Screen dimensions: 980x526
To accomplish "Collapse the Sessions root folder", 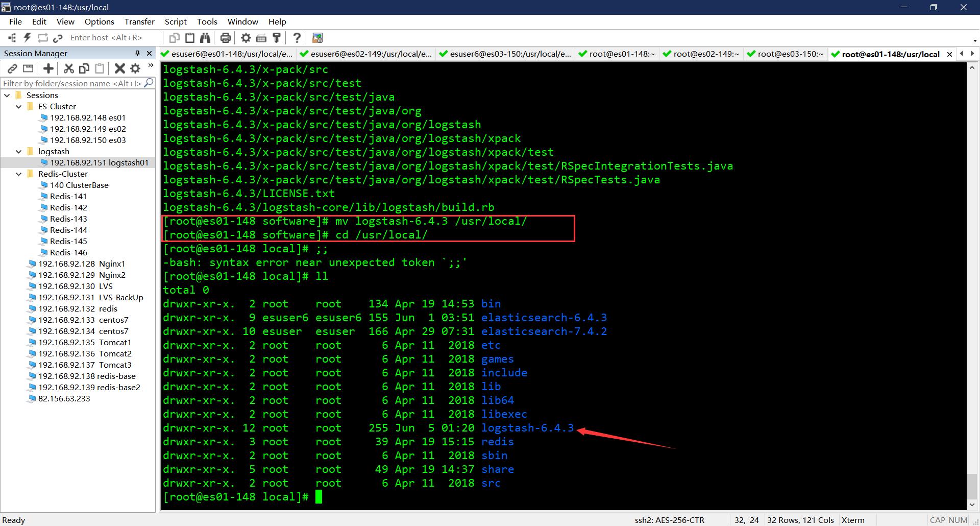I will tap(7, 95).
